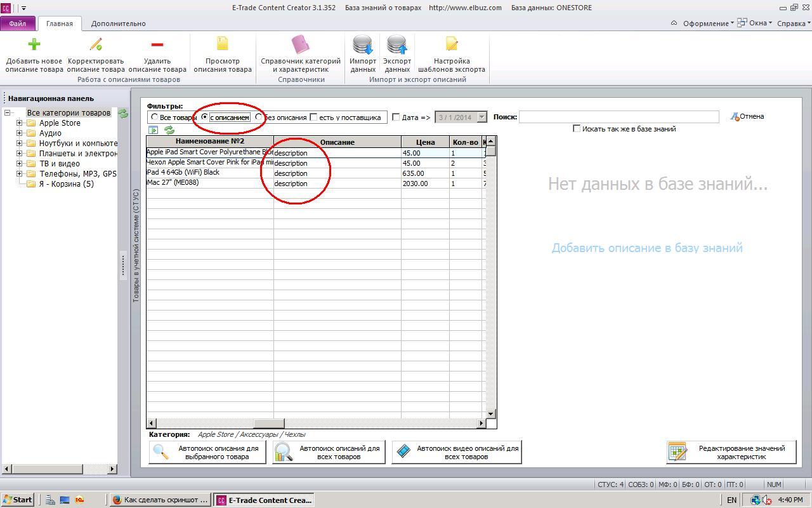Click the network computers quick launch icon
Screen dimensions: 812x508
(50, 500)
